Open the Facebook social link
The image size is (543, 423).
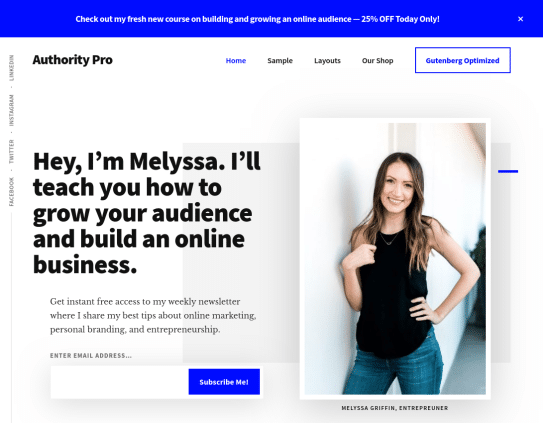11,192
